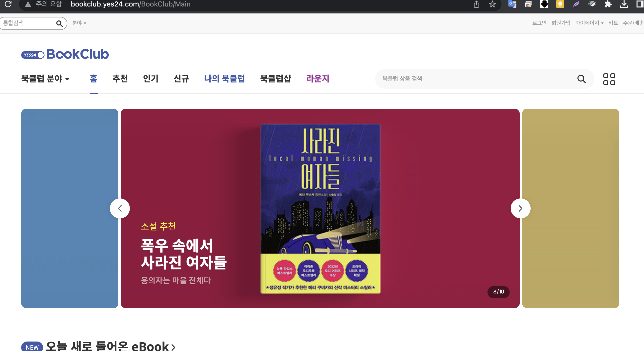Open the 마이페이지 dropdown menu

coord(589,23)
